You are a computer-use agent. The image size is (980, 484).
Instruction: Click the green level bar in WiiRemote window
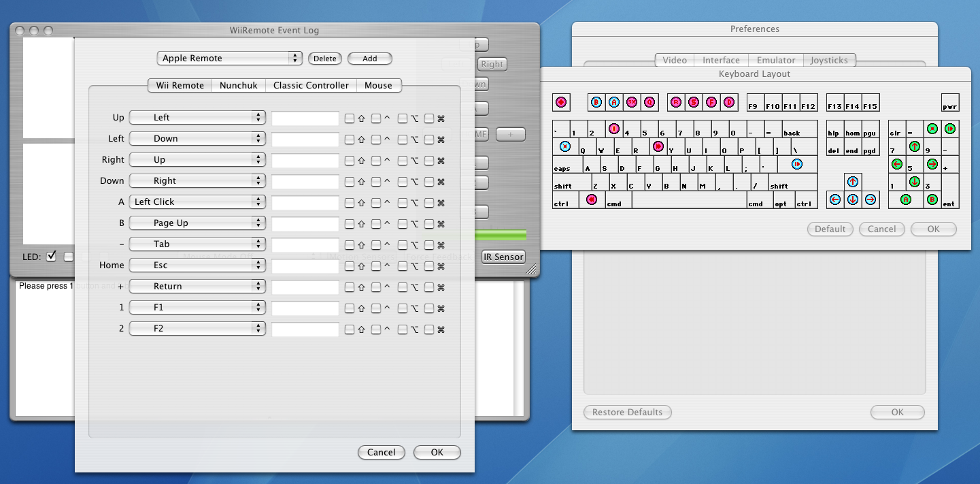(x=501, y=236)
